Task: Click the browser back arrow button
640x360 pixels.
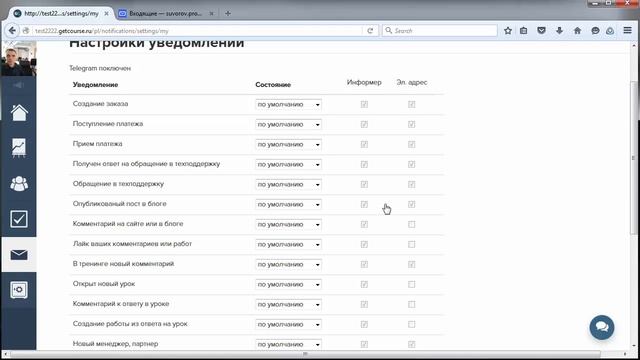Action: click(x=12, y=31)
